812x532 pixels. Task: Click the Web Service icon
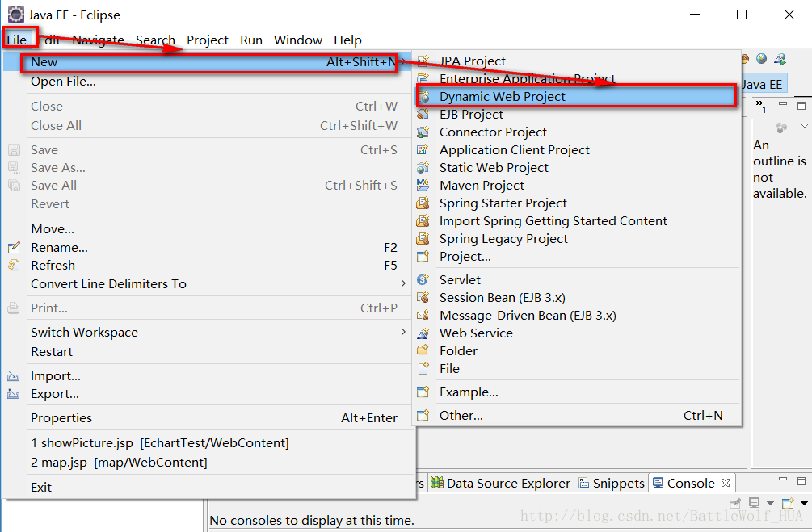coord(423,333)
